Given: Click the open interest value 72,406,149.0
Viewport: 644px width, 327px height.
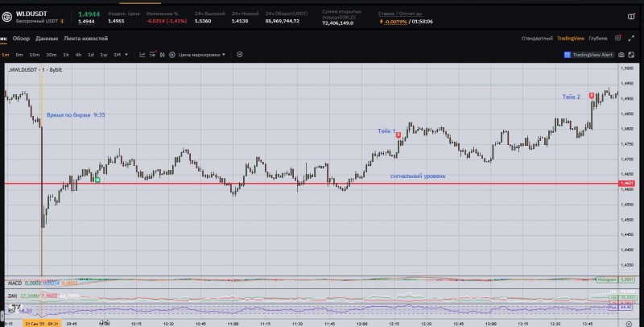Looking at the screenshot, I should 338,23.
